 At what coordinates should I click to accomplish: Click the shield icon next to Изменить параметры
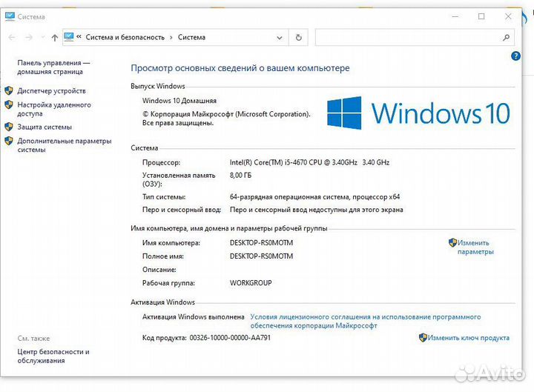[452, 242]
